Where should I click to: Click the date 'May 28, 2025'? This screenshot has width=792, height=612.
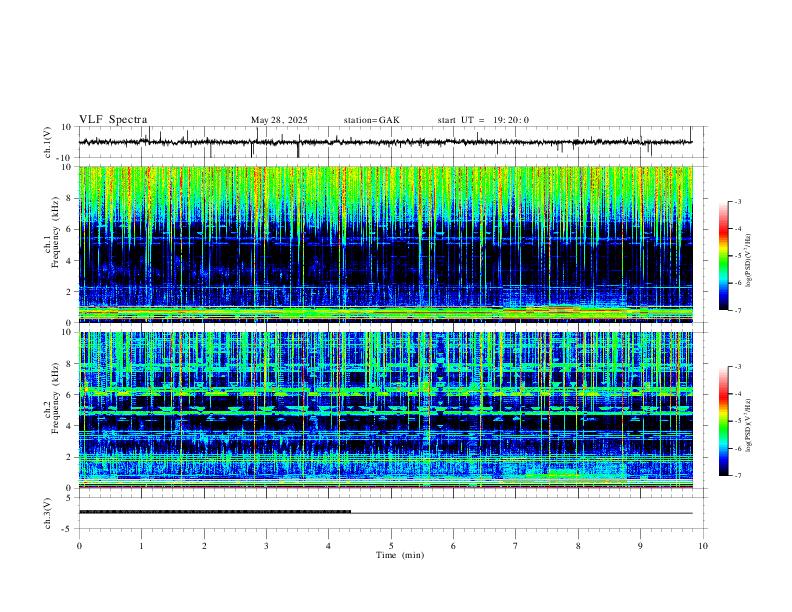tap(279, 120)
